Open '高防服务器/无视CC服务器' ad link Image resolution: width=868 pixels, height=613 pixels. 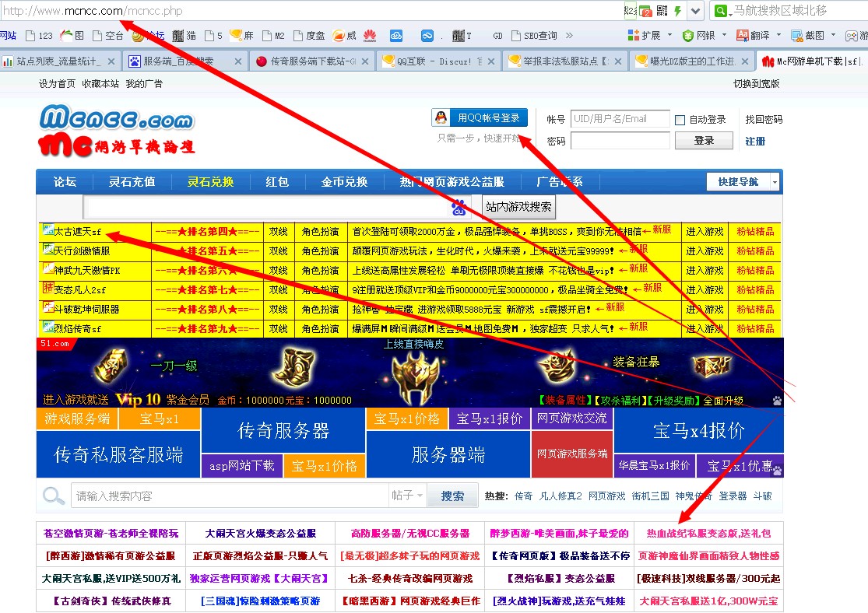[410, 534]
